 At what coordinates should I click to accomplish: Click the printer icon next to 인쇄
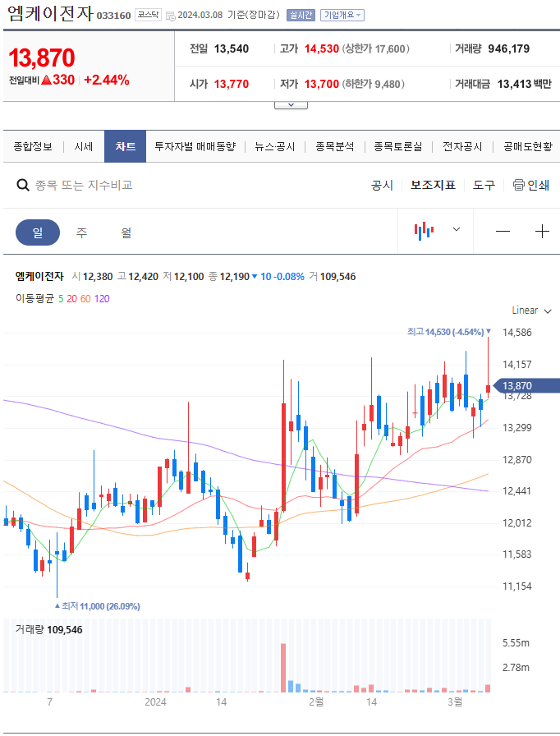click(518, 185)
